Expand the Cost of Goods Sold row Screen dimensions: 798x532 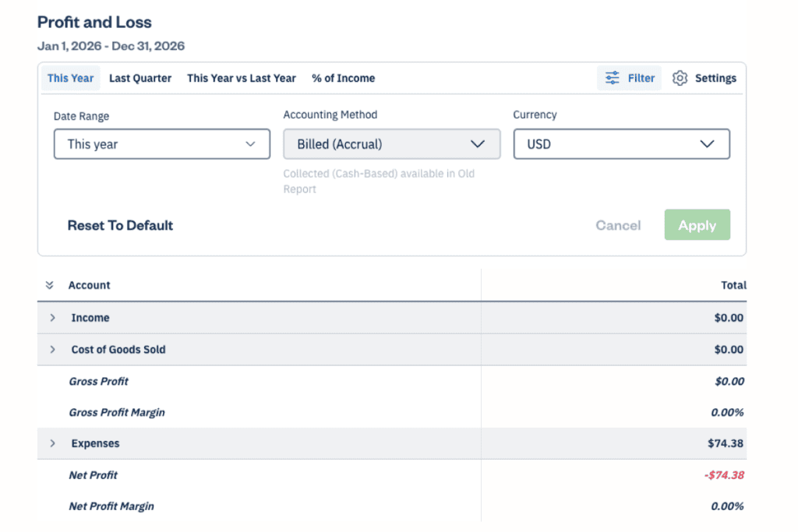52,350
